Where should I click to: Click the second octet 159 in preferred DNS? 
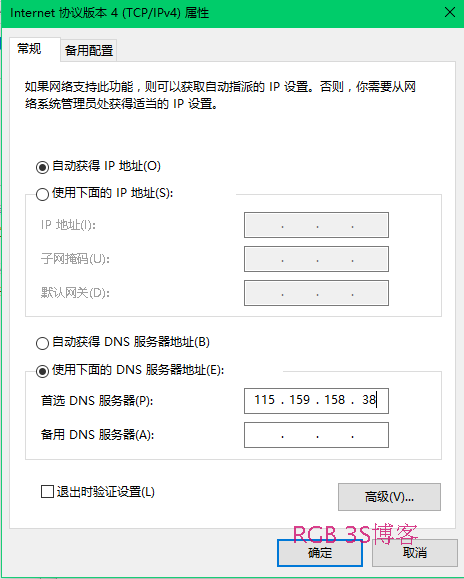pos(300,400)
